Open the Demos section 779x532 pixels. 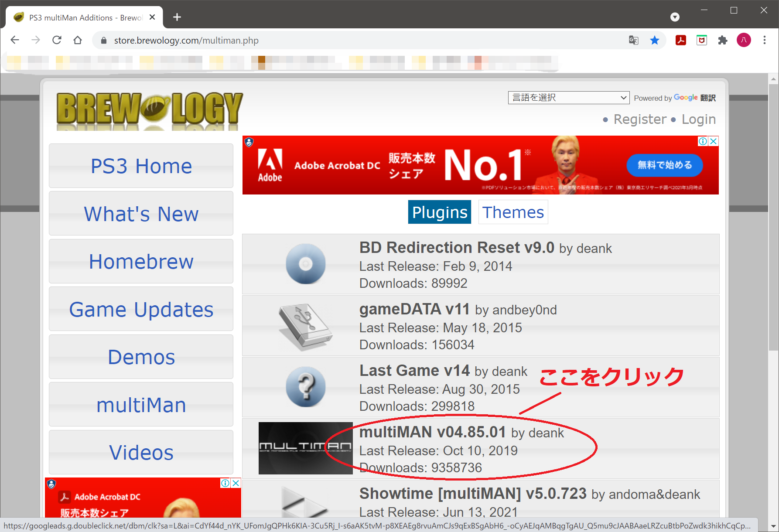point(141,357)
